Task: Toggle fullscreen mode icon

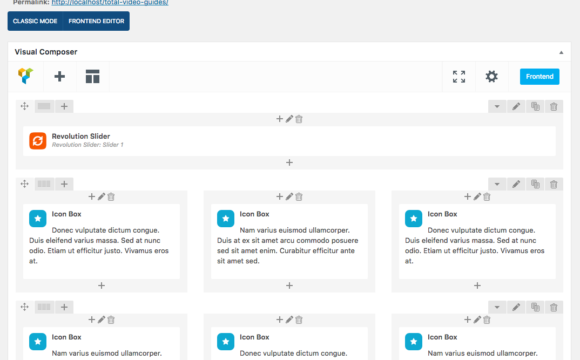Action: pyautogui.click(x=459, y=77)
